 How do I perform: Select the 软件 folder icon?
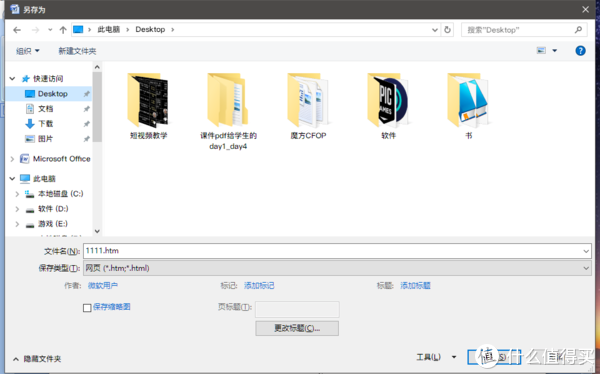coord(388,100)
